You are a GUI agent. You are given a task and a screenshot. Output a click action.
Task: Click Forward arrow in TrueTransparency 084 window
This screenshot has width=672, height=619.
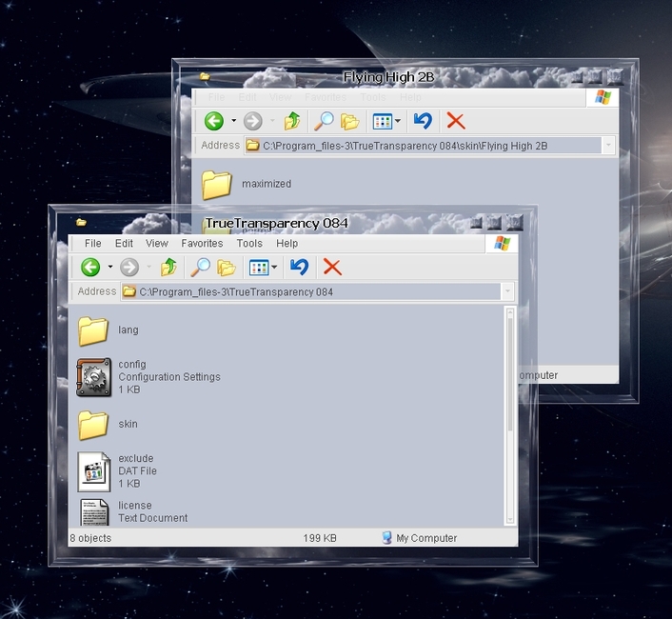point(129,268)
